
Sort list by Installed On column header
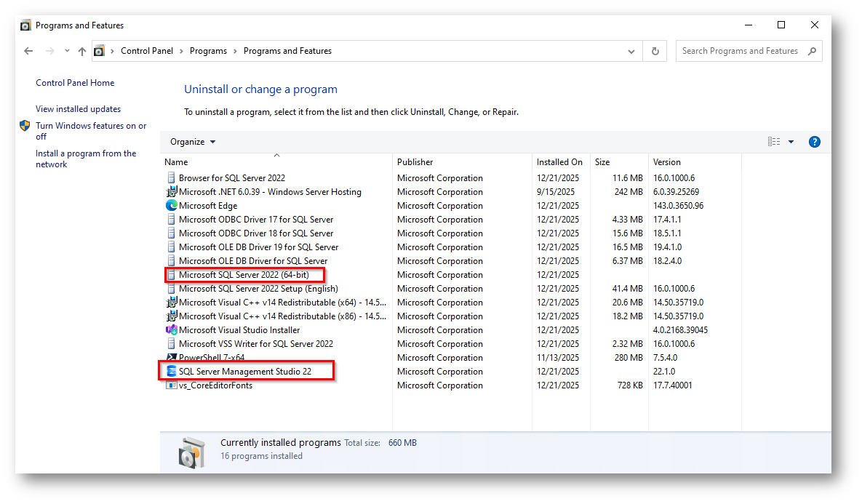coord(559,162)
